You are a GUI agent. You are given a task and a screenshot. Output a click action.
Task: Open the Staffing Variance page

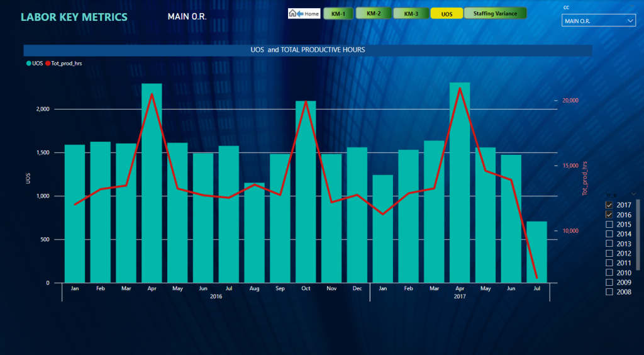point(495,13)
